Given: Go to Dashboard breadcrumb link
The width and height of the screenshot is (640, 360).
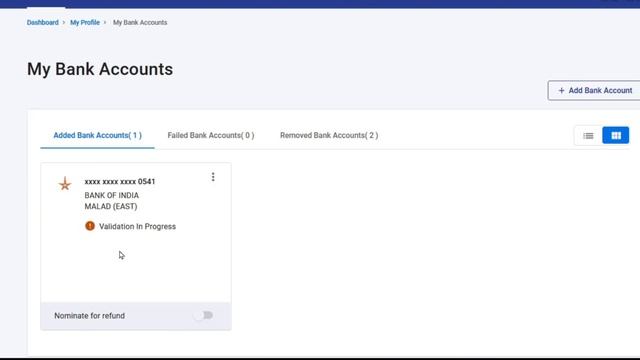Looking at the screenshot, I should coord(42,22).
